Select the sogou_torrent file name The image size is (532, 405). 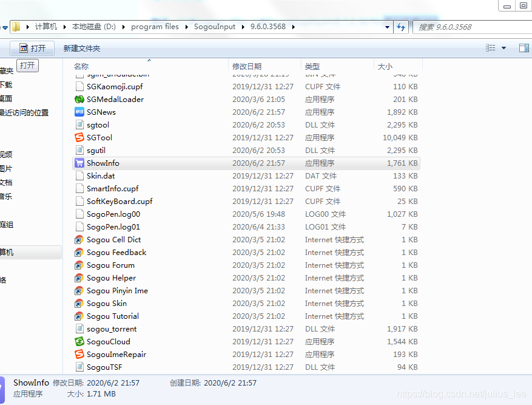[112, 329]
